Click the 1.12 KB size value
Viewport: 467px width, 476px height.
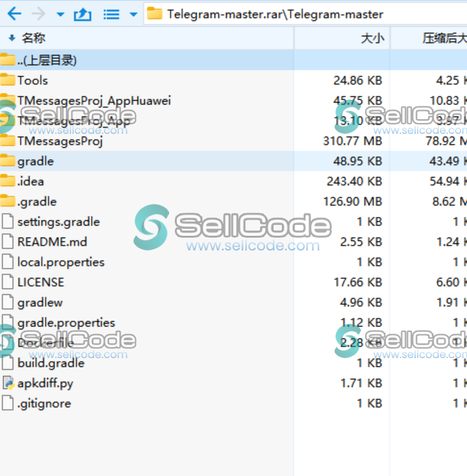361,323
